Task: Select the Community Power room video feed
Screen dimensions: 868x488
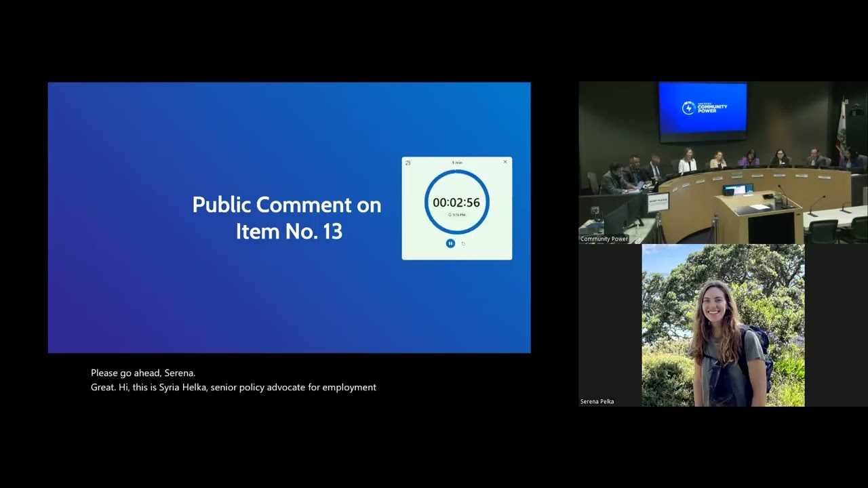Action: pyautogui.click(x=723, y=163)
